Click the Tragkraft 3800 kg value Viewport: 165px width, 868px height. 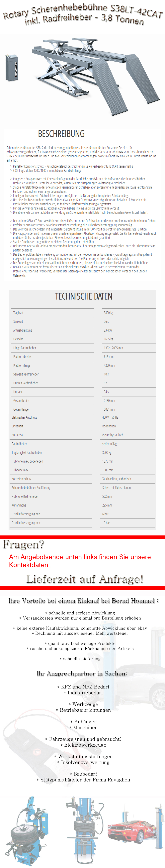click(x=108, y=313)
